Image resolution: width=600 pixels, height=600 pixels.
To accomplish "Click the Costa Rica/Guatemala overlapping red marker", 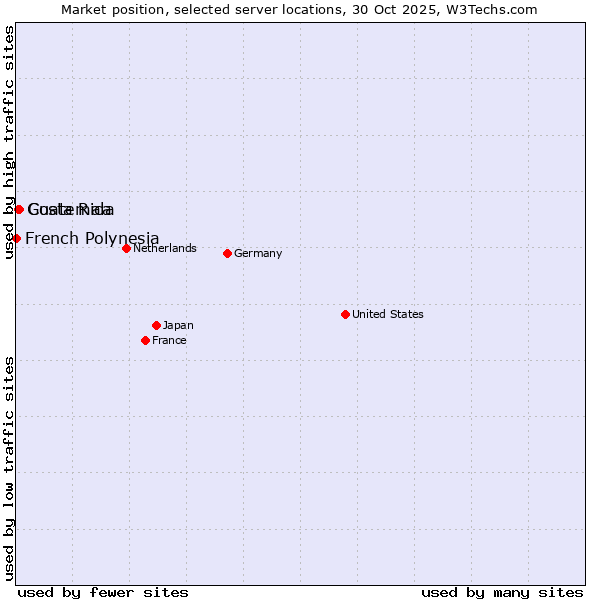I will tap(19, 209).
